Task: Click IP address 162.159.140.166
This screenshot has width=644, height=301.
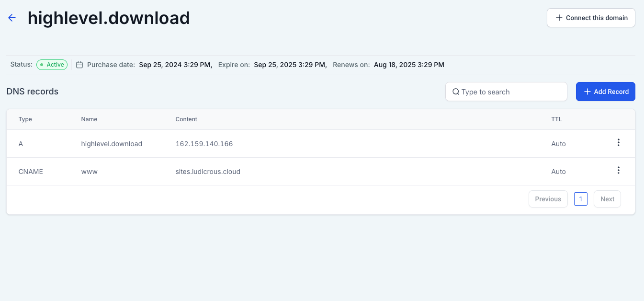Action: tap(204, 144)
